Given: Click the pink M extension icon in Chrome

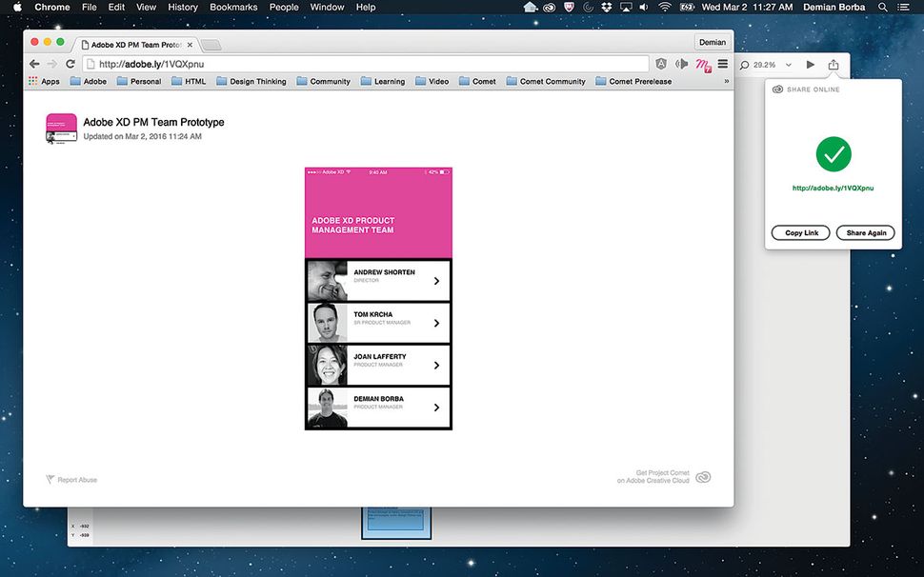Looking at the screenshot, I should coord(702,65).
